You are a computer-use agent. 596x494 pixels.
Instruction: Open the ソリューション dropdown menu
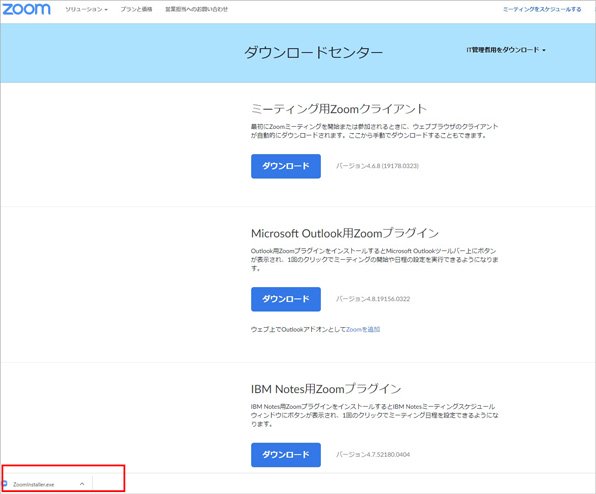point(86,10)
